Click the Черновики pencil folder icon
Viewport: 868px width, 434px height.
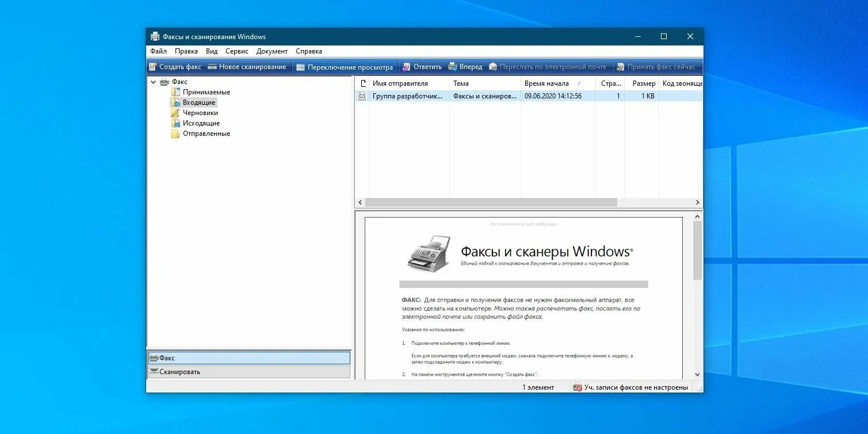[x=175, y=113]
